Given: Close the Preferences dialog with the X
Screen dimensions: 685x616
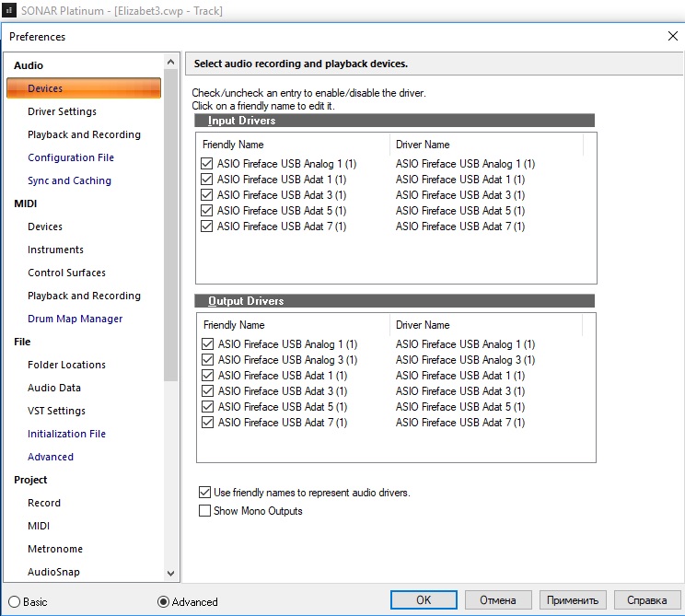Looking at the screenshot, I should pyautogui.click(x=673, y=36).
